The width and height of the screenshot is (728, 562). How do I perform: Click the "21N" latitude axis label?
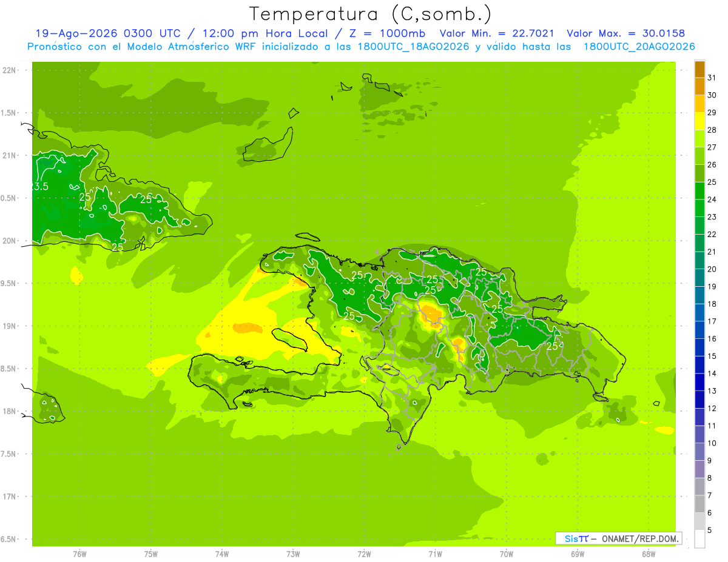click(x=9, y=155)
